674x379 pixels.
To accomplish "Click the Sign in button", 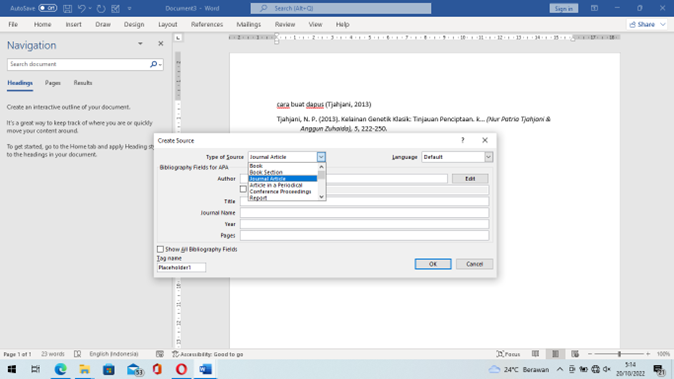I will point(564,8).
